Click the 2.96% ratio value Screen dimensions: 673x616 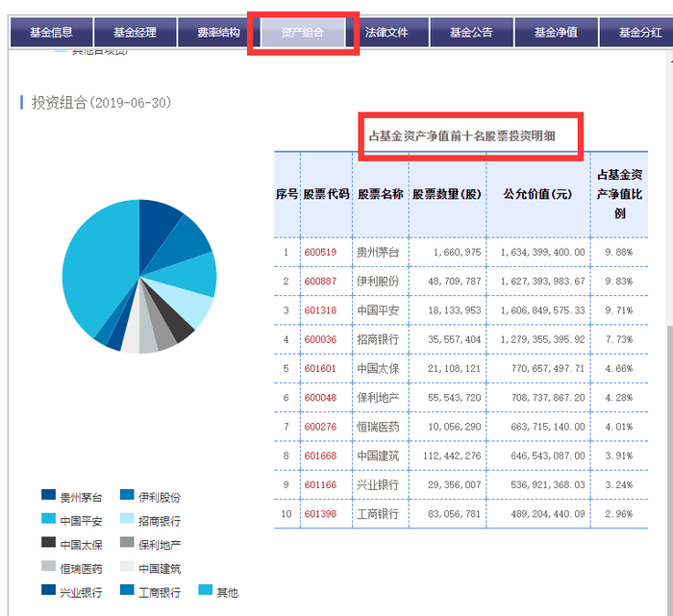pyautogui.click(x=619, y=514)
